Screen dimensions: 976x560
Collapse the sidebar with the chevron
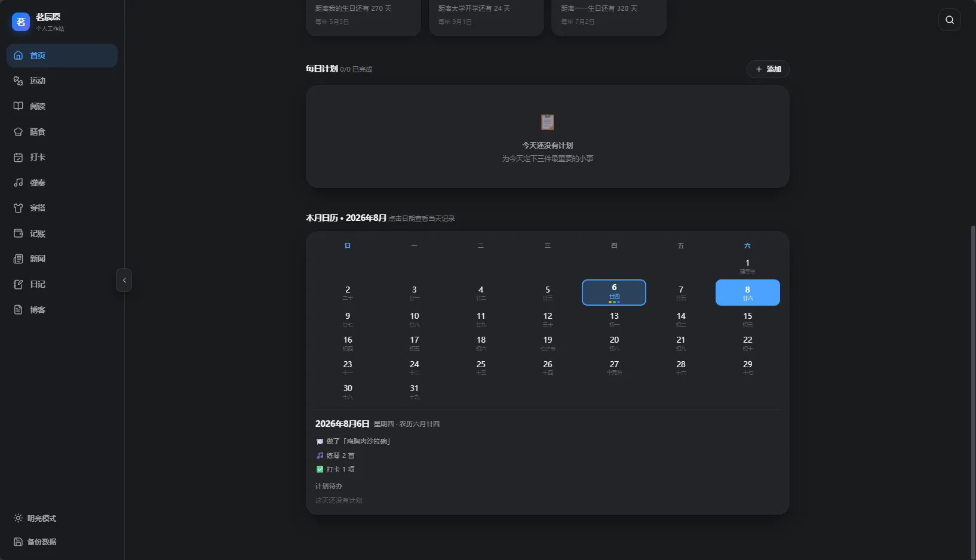pos(124,280)
